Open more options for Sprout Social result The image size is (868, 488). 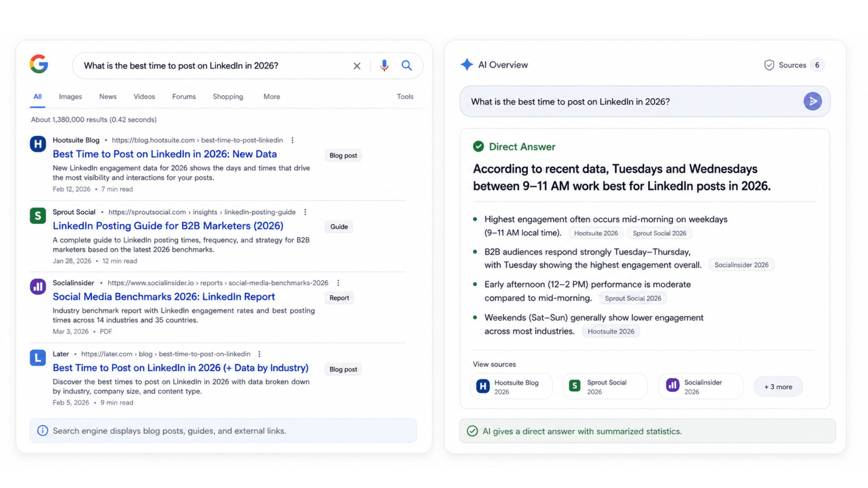305,212
